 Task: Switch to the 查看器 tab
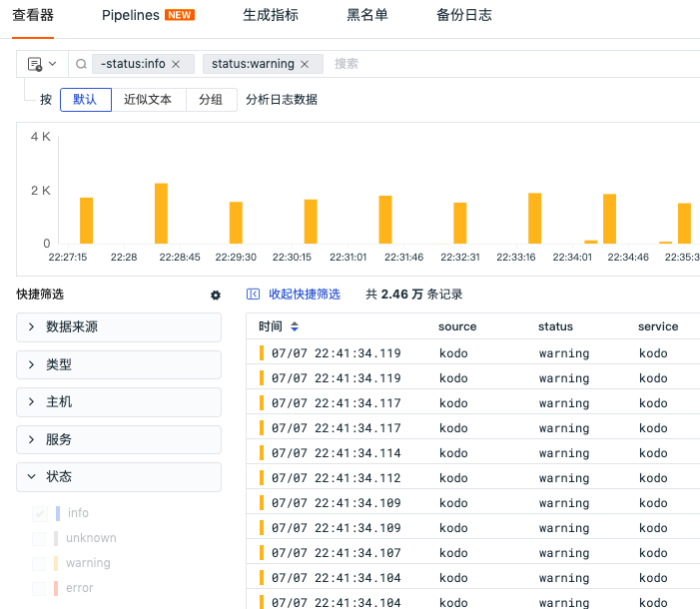coord(33,15)
